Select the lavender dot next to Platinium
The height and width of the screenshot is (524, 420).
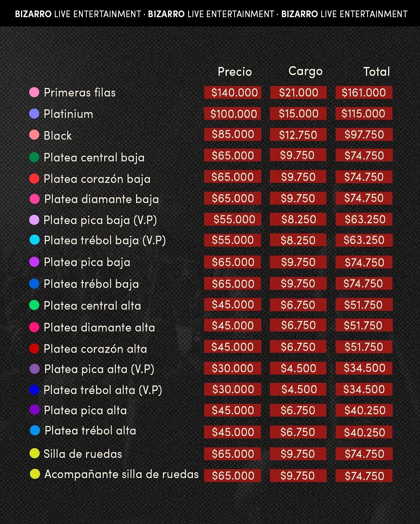point(34,114)
